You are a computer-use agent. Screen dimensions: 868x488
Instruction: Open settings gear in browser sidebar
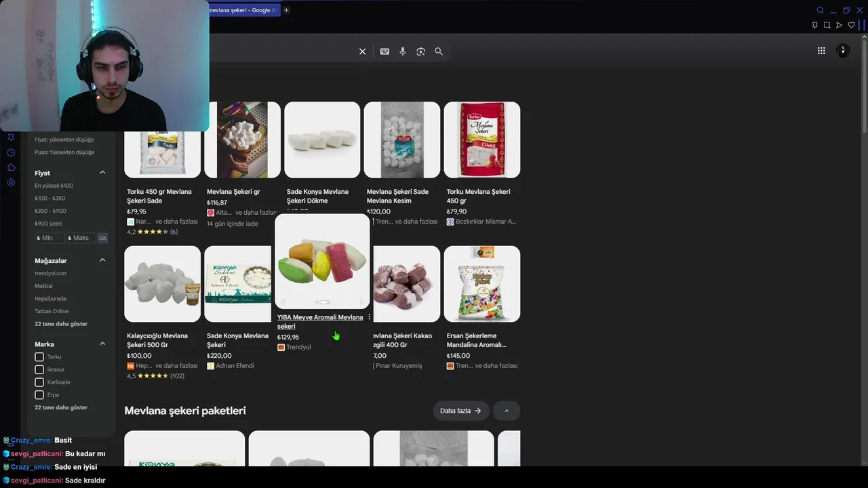click(x=11, y=182)
